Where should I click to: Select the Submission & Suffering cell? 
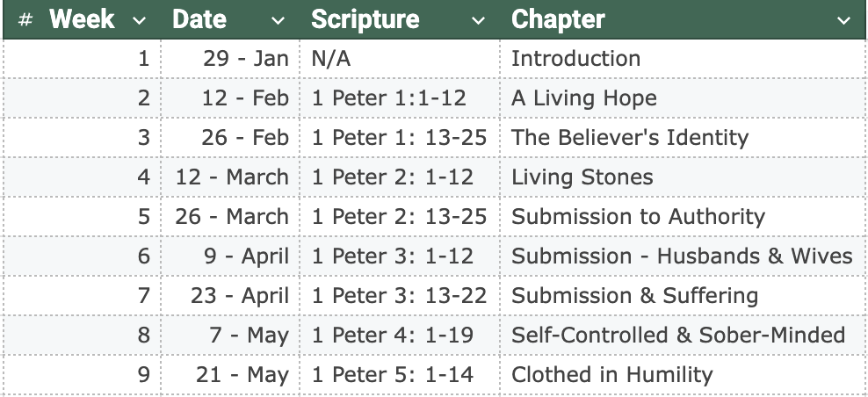point(634,296)
